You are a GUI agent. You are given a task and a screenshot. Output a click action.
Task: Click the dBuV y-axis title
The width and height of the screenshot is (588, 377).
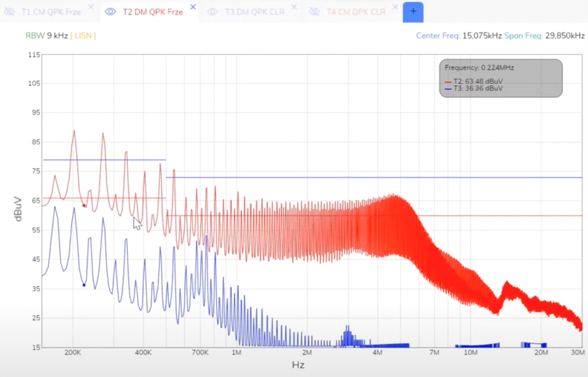click(18, 209)
